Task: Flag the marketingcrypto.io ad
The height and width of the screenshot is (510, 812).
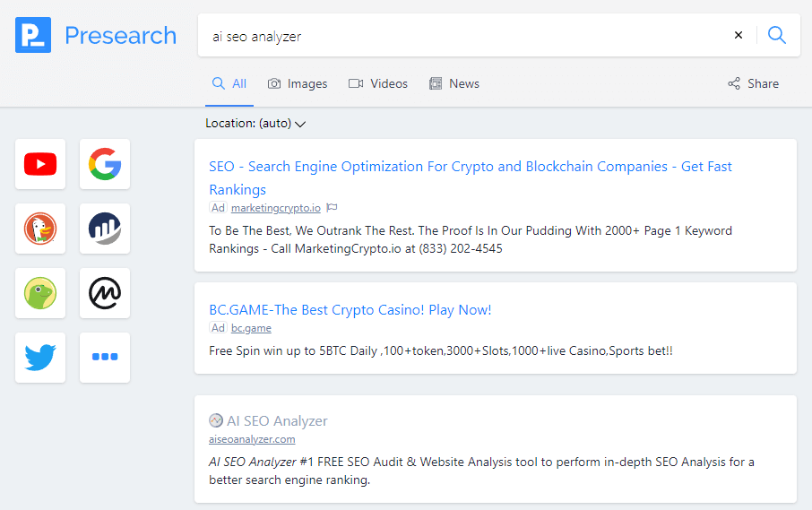Action: coord(332,208)
